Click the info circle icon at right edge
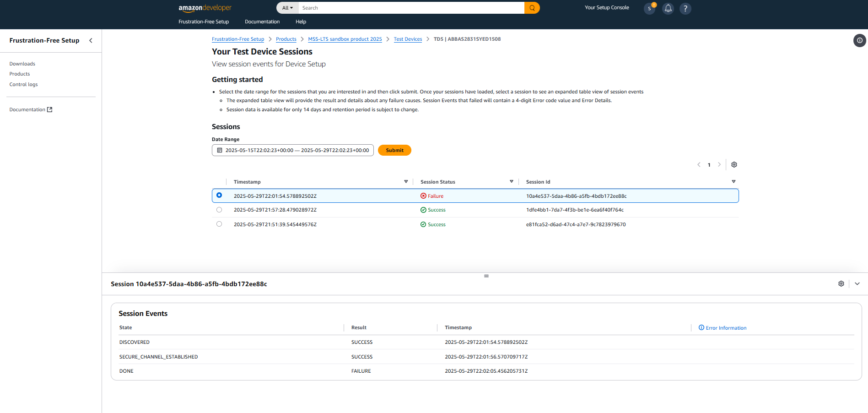 point(859,40)
